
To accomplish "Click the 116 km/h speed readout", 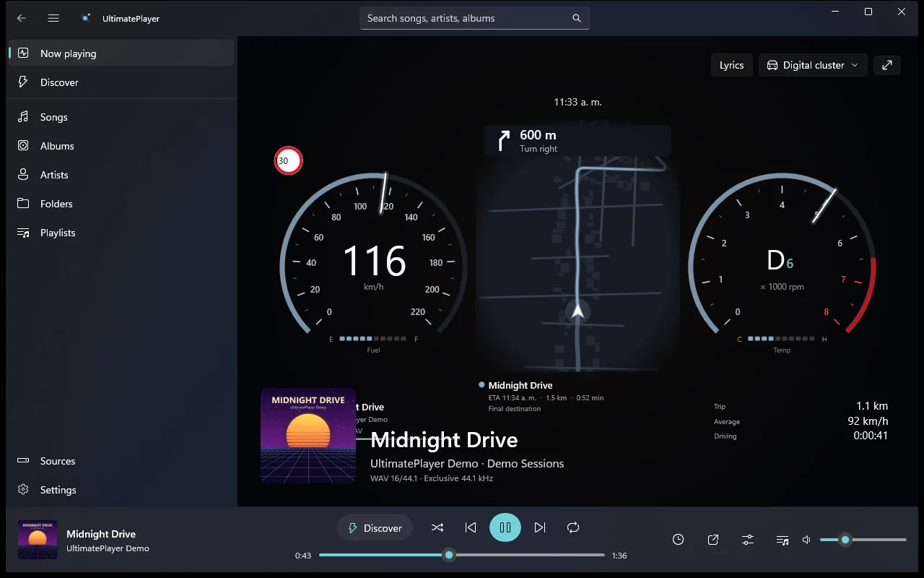I will click(374, 266).
